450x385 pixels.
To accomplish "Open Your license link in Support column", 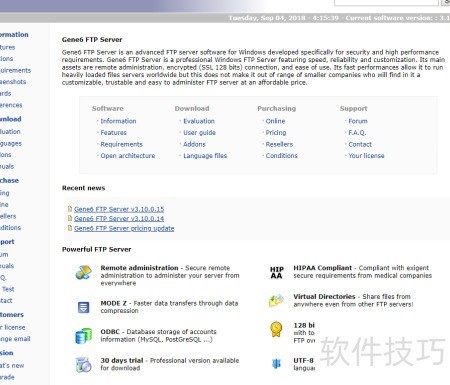I will point(366,156).
